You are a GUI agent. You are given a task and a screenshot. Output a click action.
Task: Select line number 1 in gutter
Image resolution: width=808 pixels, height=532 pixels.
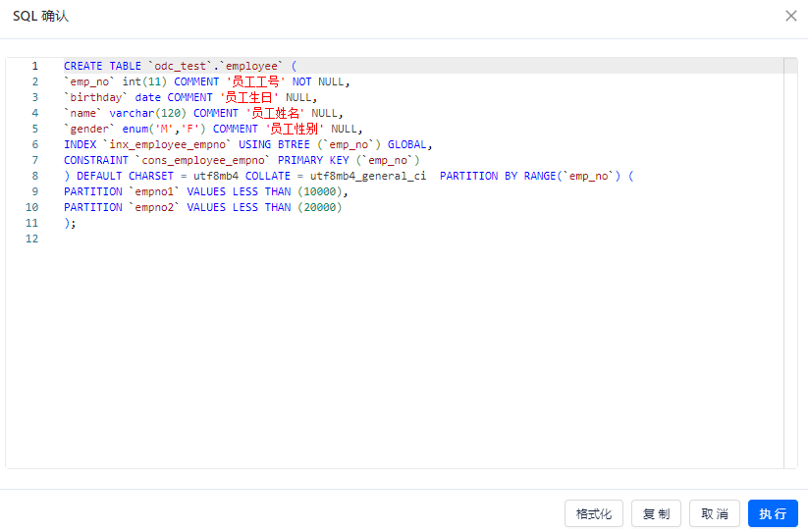point(34,66)
